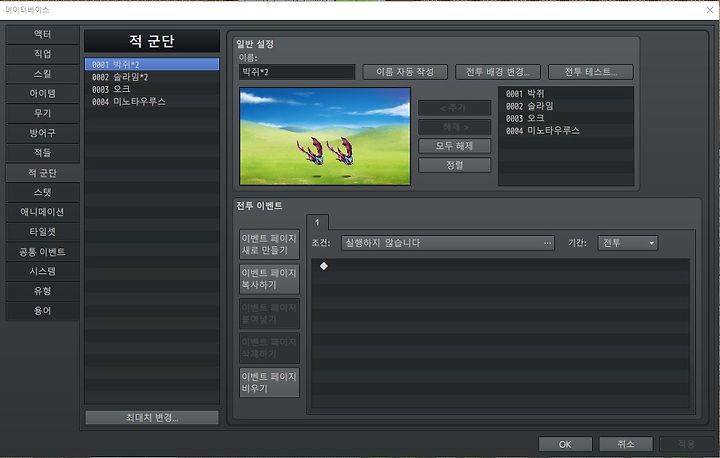Select the right bat enemy sprite in preview
Image resolution: width=720 pixels, height=458 pixels.
click(341, 151)
